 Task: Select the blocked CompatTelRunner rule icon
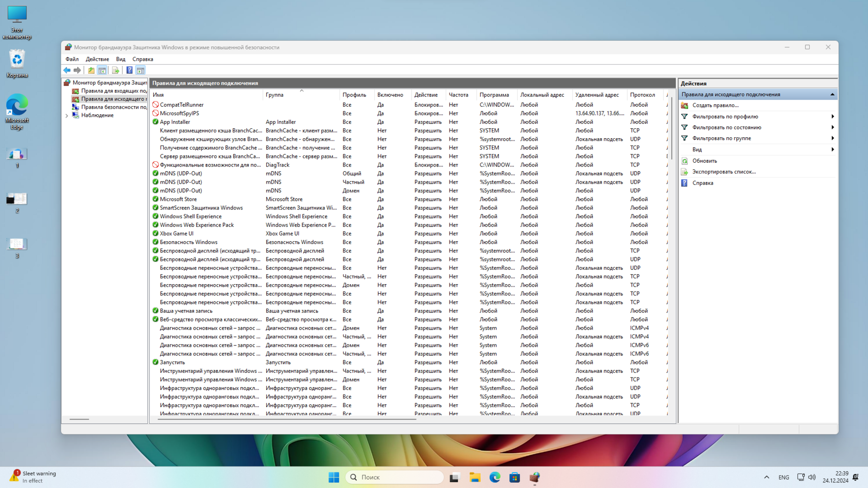[155, 105]
